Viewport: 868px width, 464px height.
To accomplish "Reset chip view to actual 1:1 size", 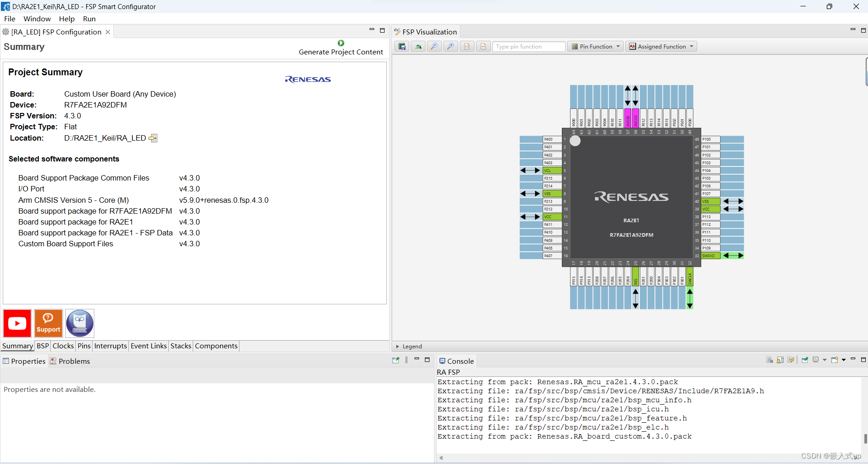I will coord(467,46).
